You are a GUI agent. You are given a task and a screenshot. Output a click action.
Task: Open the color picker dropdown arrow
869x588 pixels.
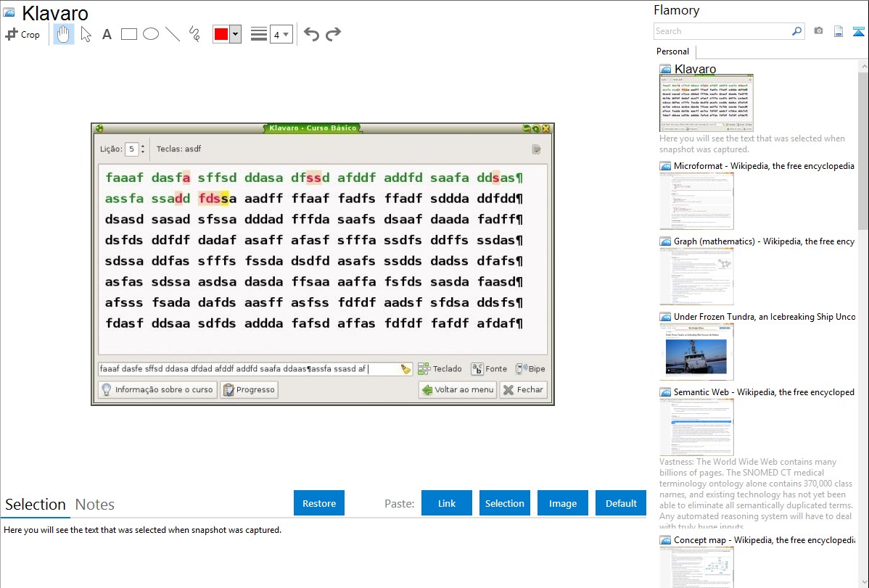tap(236, 34)
